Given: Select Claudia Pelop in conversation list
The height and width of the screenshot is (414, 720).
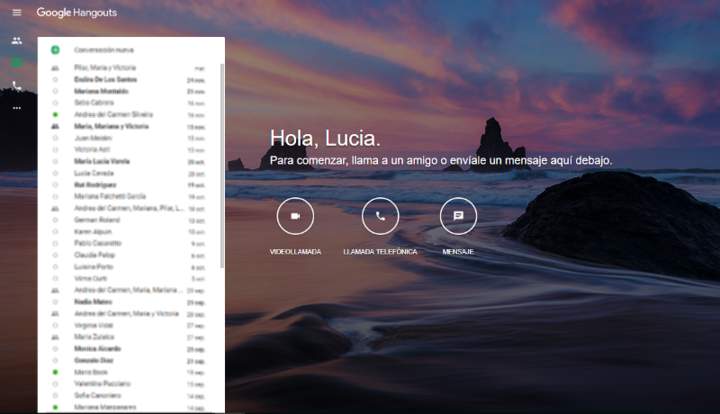Looking at the screenshot, I should click(94, 255).
